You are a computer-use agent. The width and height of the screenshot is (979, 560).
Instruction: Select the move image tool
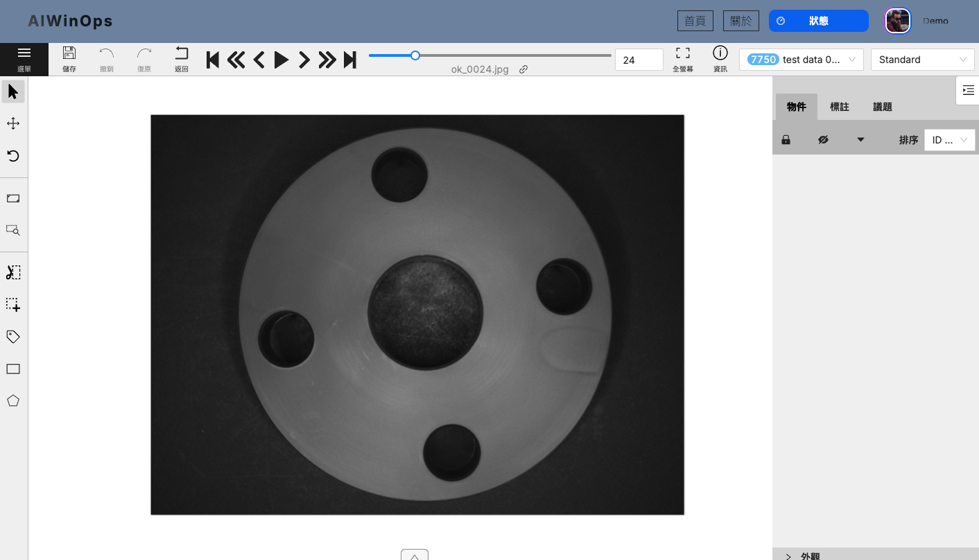tap(13, 123)
